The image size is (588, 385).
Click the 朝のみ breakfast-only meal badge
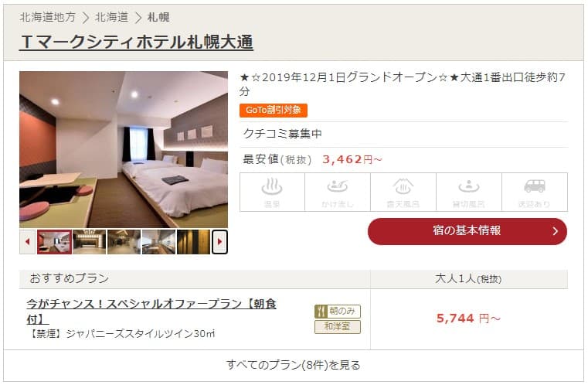(338, 311)
